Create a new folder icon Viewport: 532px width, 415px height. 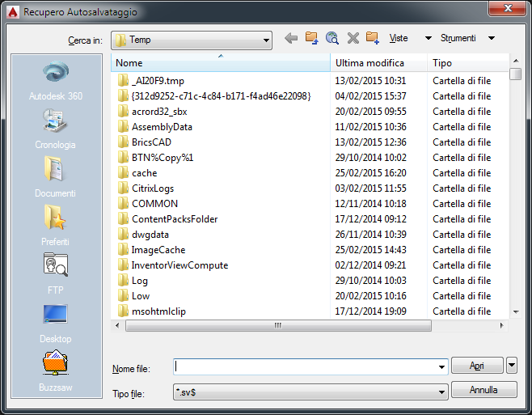point(372,38)
